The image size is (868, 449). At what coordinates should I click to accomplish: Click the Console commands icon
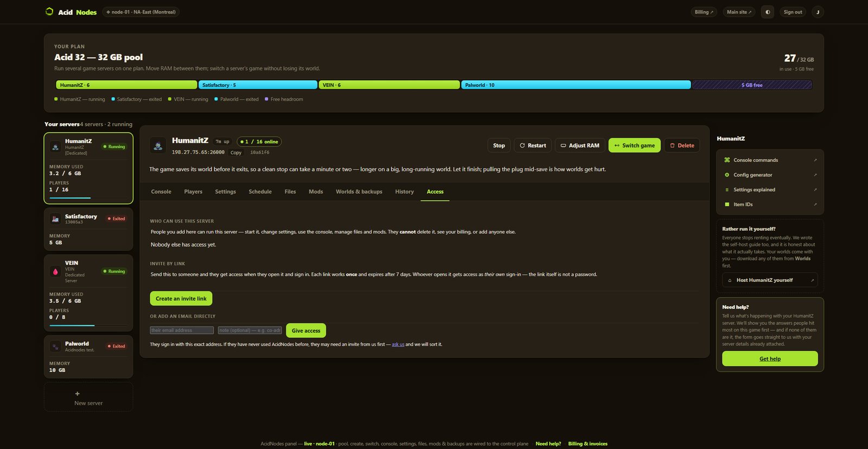point(727,160)
